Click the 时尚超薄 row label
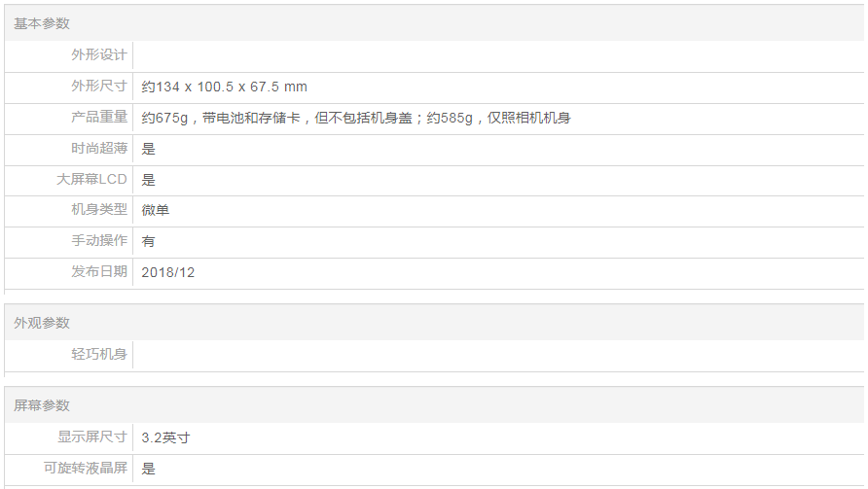 pos(98,149)
